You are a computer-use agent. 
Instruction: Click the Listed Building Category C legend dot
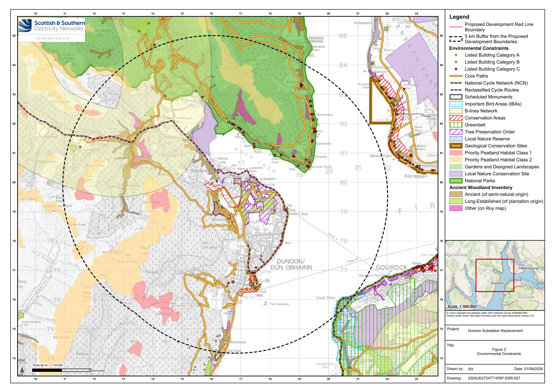click(456, 69)
